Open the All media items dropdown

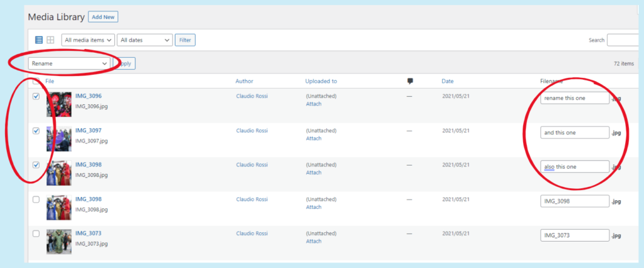tap(88, 40)
